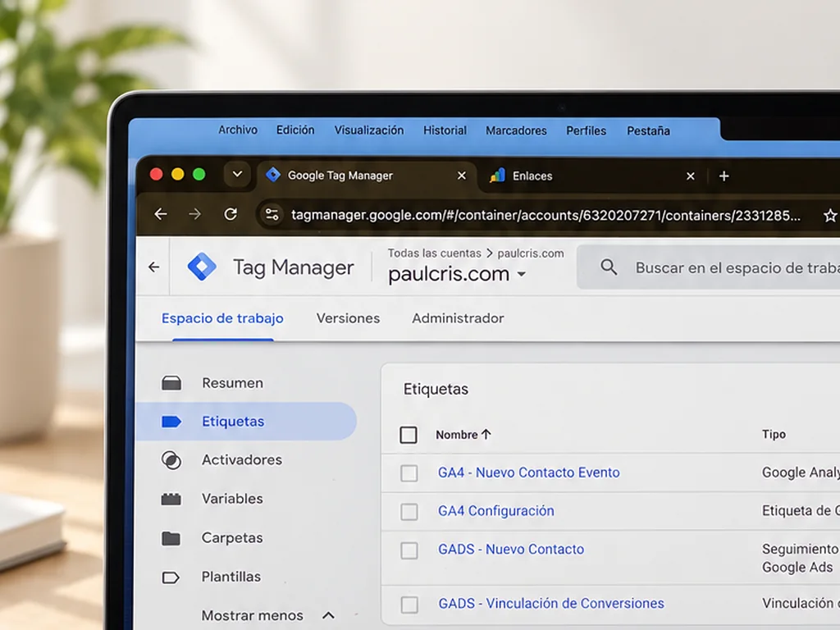This screenshot has width=840, height=630.
Task: Toggle the select-all tags checkbox
Action: [409, 435]
